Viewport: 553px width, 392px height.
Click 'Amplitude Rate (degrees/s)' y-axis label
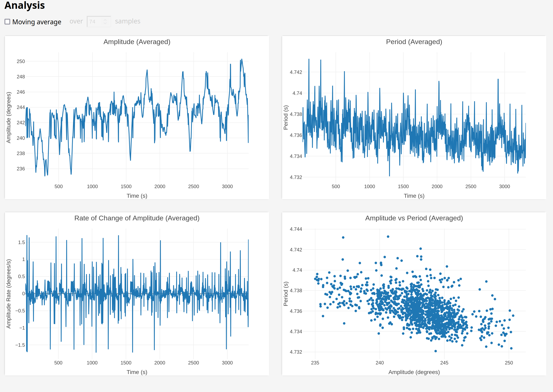[8, 294]
